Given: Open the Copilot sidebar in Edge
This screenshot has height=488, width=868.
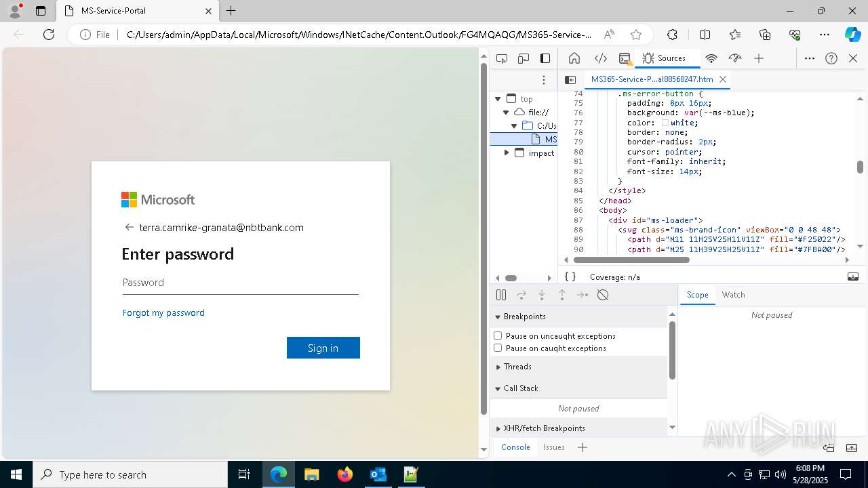Looking at the screenshot, I should [852, 35].
